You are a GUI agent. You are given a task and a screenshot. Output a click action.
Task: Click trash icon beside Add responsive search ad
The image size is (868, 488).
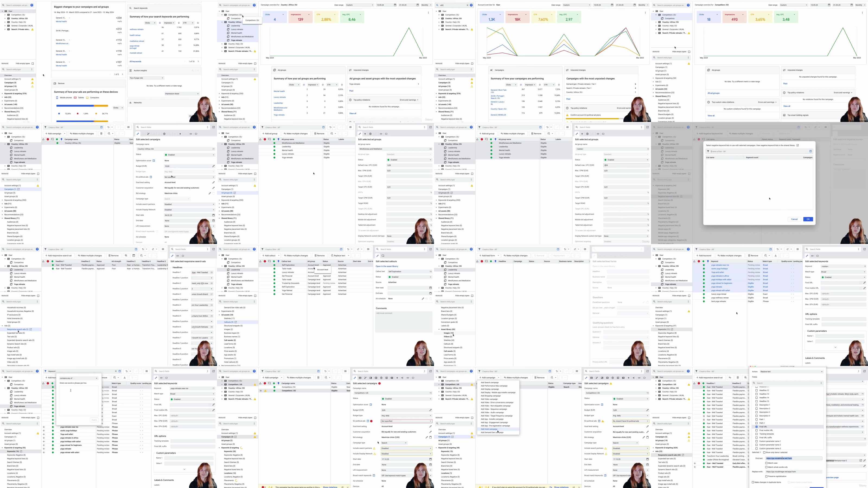tap(738, 378)
